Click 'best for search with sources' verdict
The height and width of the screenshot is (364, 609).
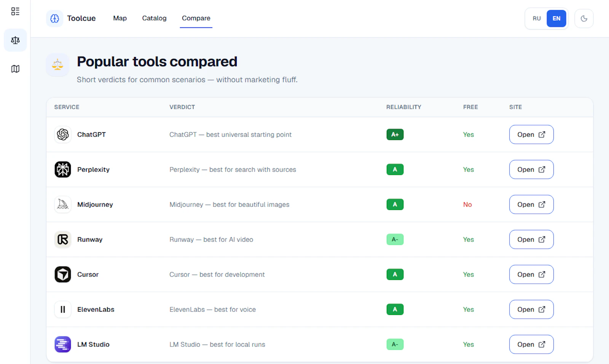click(253, 169)
